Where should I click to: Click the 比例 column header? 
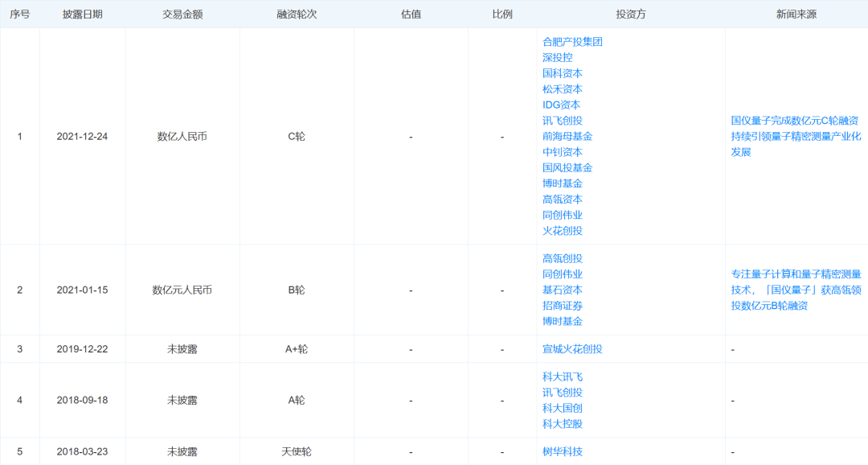tap(502, 14)
